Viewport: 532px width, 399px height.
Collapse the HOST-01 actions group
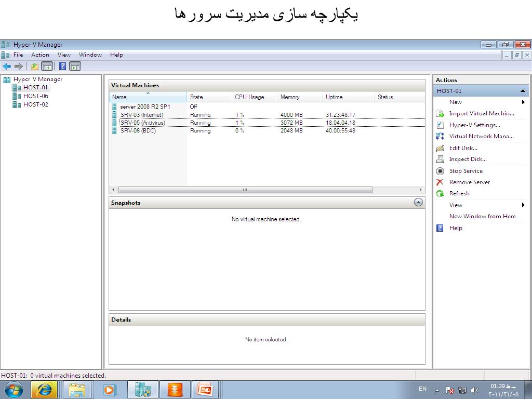coord(523,91)
